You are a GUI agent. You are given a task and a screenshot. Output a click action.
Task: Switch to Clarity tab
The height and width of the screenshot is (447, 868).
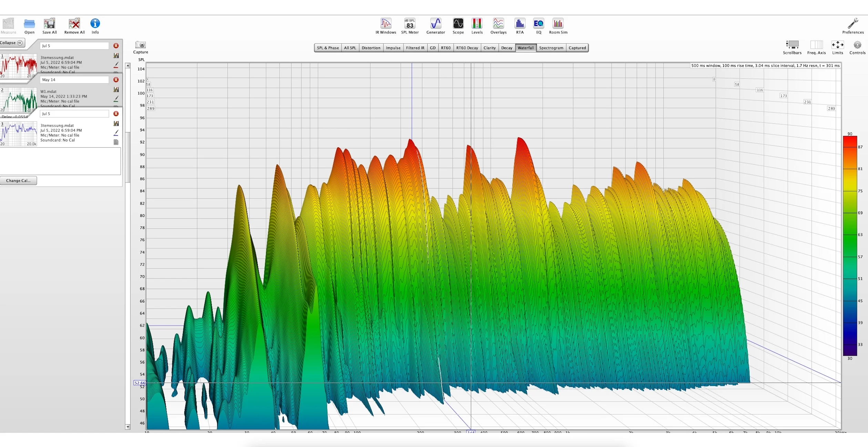click(x=489, y=48)
